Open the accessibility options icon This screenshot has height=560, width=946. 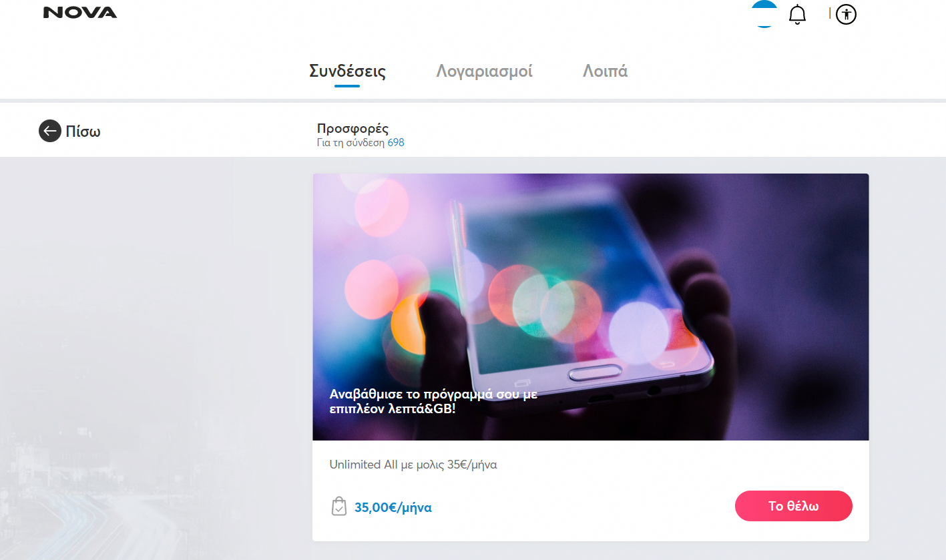846,14
